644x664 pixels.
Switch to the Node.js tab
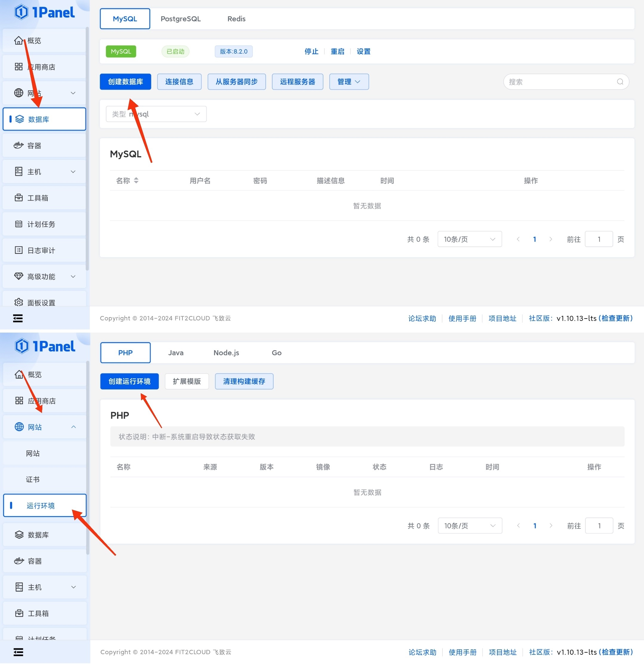coord(226,353)
